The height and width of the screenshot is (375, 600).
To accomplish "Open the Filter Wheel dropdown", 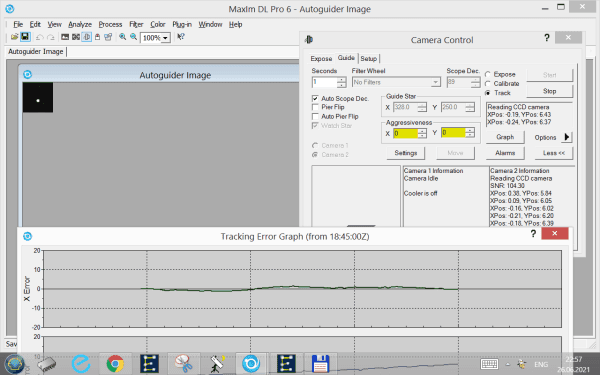I will (435, 82).
